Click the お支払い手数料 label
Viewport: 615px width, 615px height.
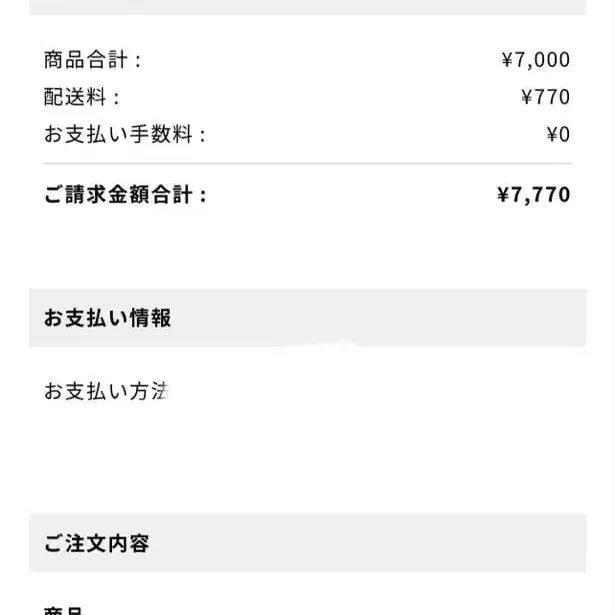coord(118,134)
